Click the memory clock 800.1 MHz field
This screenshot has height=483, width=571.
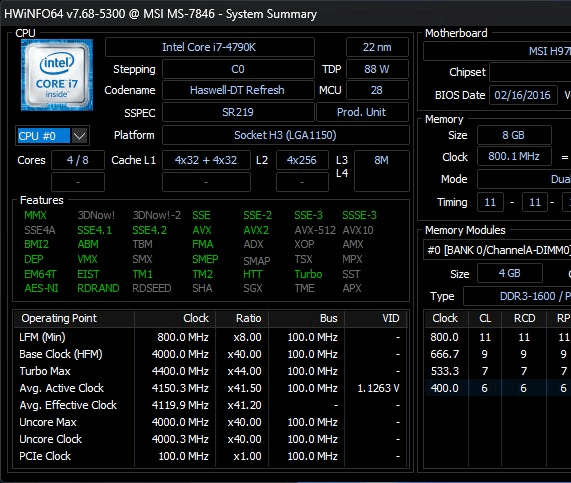point(514,157)
